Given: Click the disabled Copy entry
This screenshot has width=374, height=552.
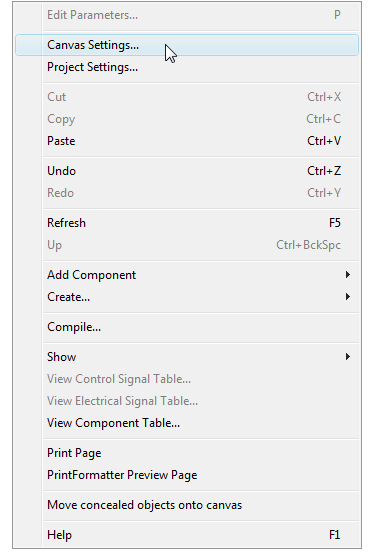Looking at the screenshot, I should (x=187, y=119).
